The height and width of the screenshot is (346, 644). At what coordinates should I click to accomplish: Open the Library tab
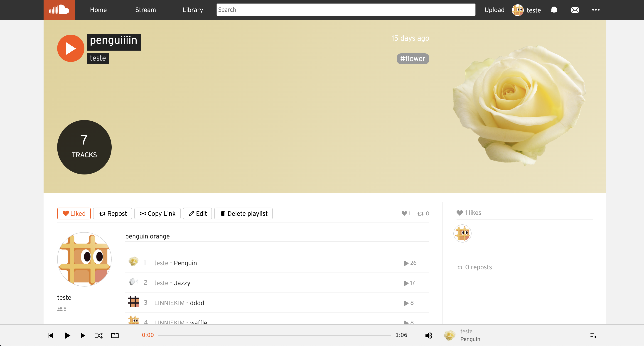(192, 10)
